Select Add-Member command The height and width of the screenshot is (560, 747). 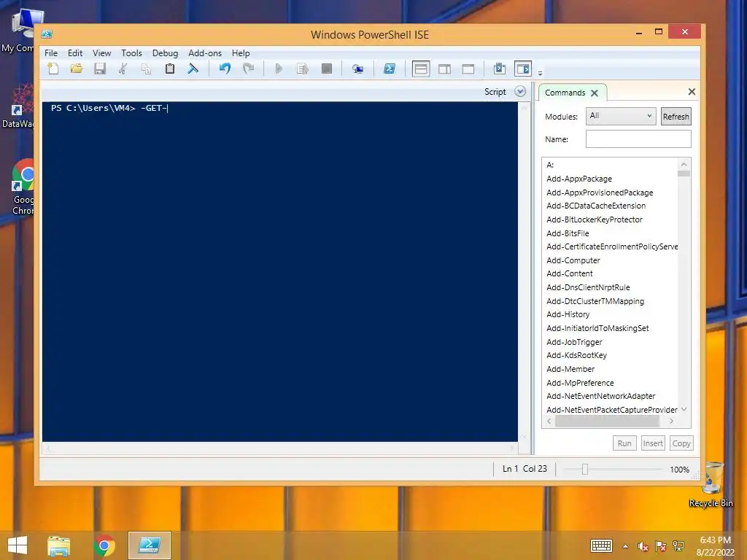[570, 369]
